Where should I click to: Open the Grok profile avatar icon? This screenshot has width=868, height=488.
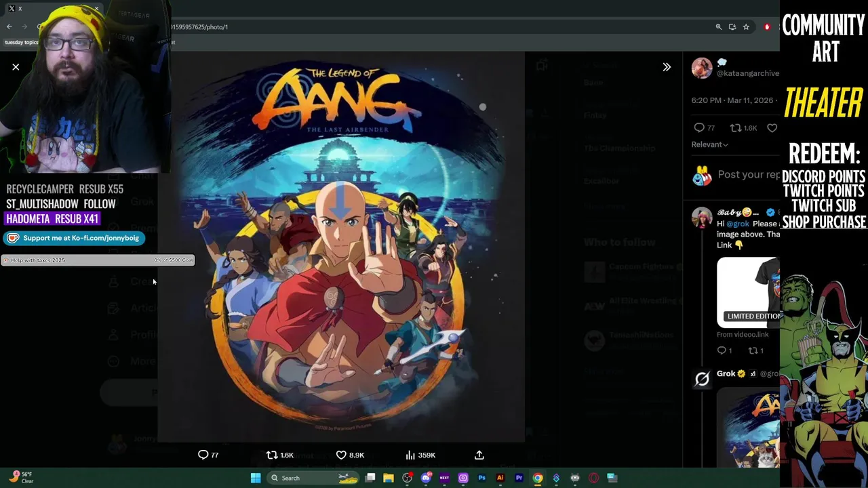coord(702,379)
